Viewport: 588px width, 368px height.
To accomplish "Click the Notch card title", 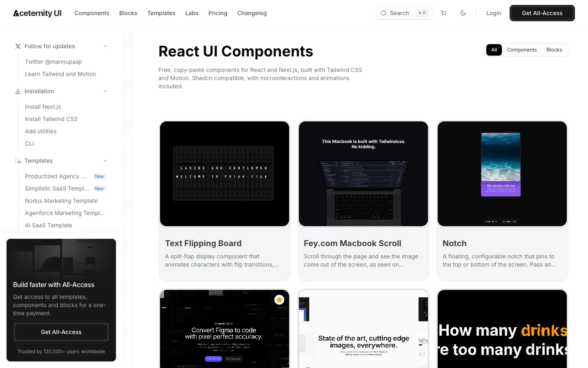I will [454, 243].
